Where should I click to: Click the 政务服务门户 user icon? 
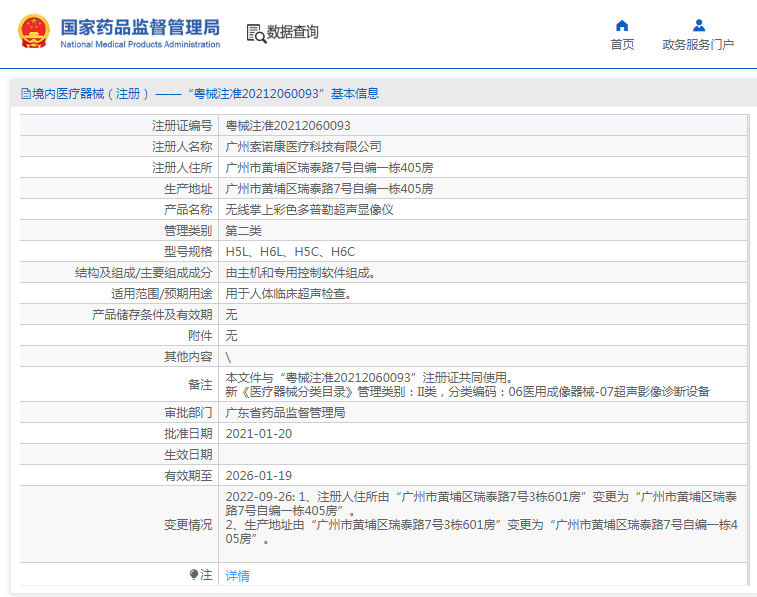[699, 25]
